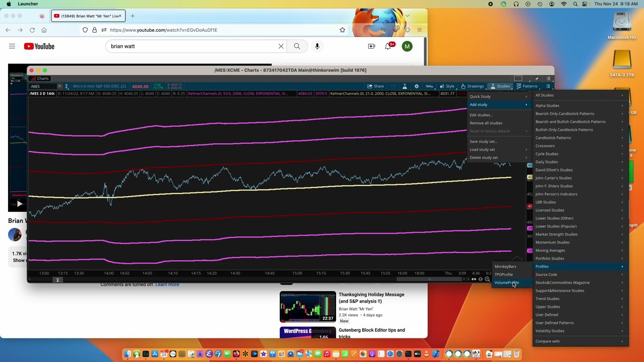The image size is (644, 362).
Task: Go to Firefox home page
Action: [44, 30]
